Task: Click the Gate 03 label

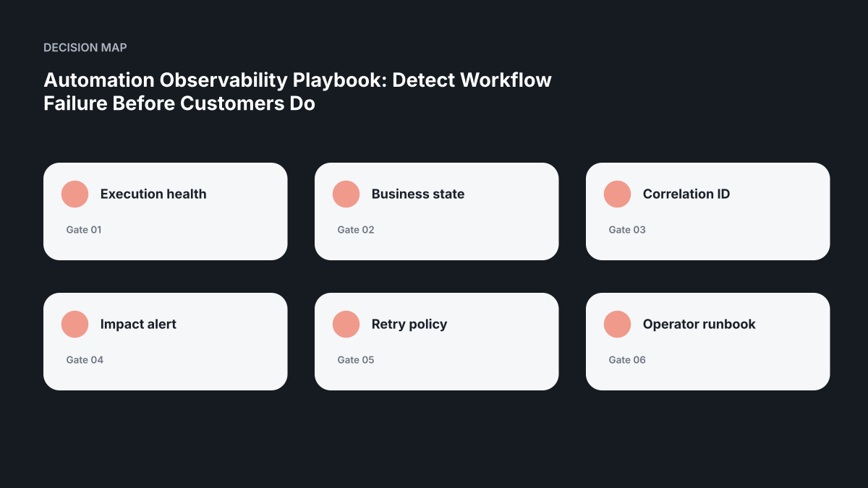Action: coord(627,230)
